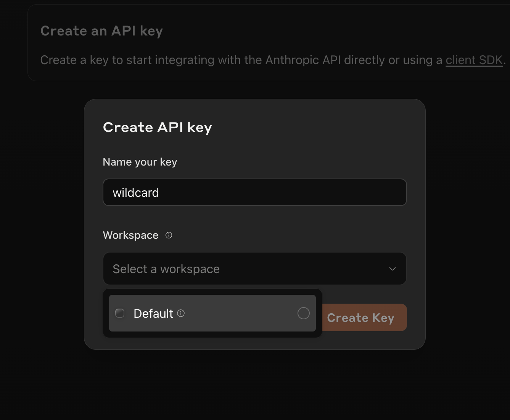The height and width of the screenshot is (420, 510).
Task: Click the background Create an API key heading
Action: 101,31
